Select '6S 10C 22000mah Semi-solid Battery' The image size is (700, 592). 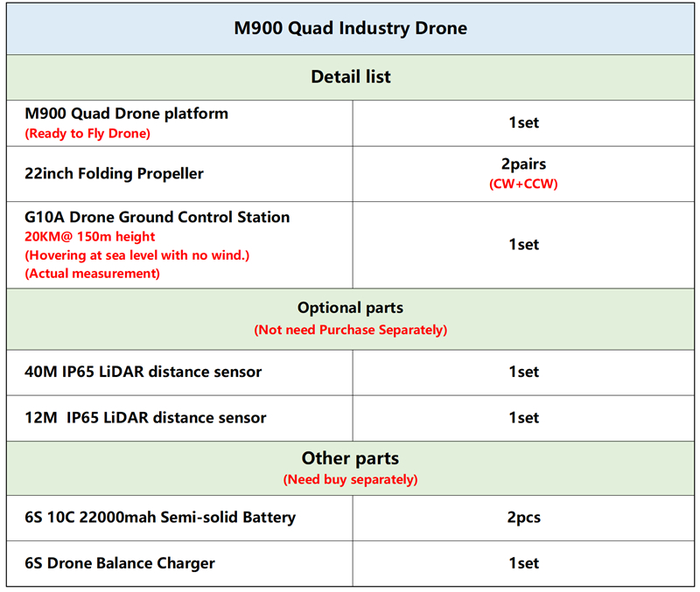tap(160, 517)
